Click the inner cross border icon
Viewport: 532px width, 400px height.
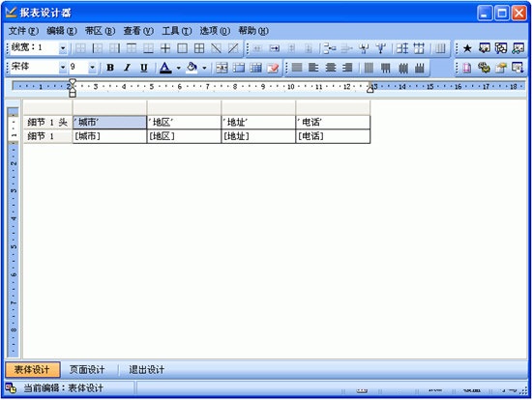point(165,48)
